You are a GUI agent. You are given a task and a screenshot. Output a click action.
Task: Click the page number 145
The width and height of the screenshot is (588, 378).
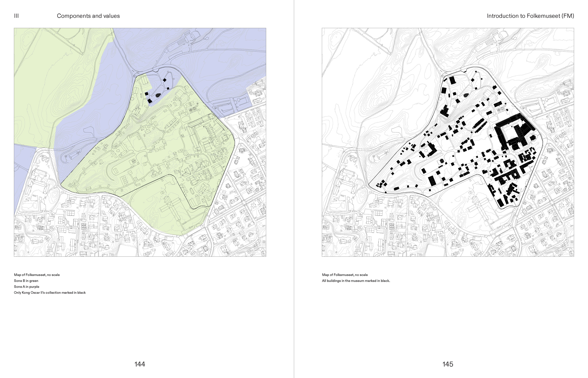(448, 364)
